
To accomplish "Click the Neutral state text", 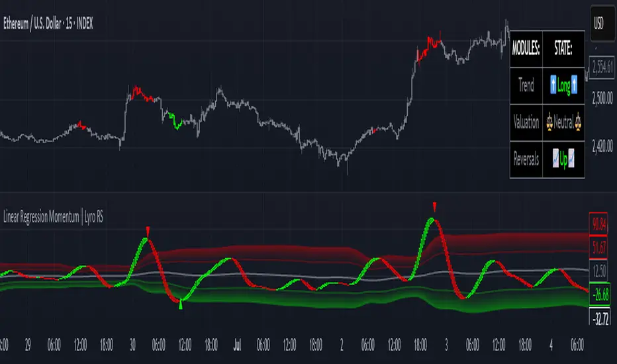I will [563, 122].
